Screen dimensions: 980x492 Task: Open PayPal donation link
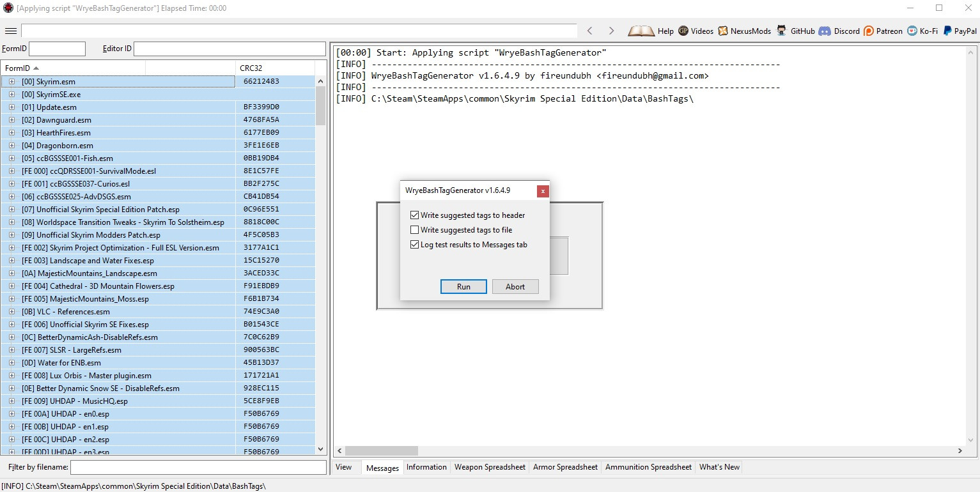(959, 31)
